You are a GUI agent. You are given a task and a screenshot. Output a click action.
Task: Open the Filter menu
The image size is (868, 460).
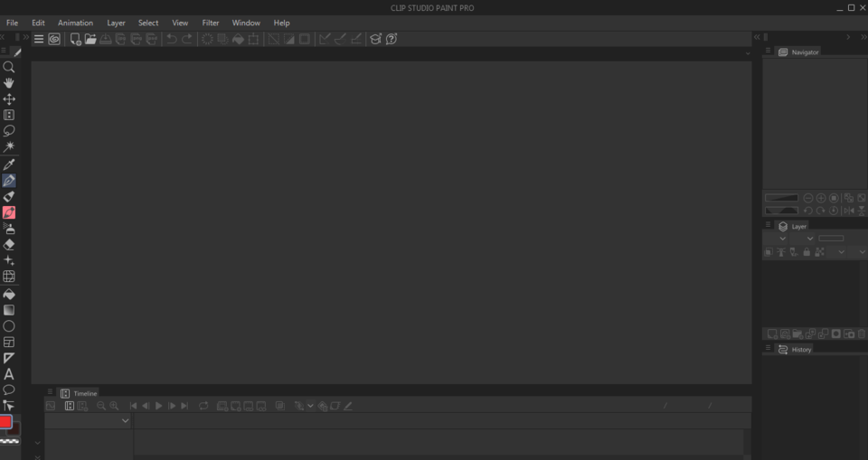coord(210,23)
